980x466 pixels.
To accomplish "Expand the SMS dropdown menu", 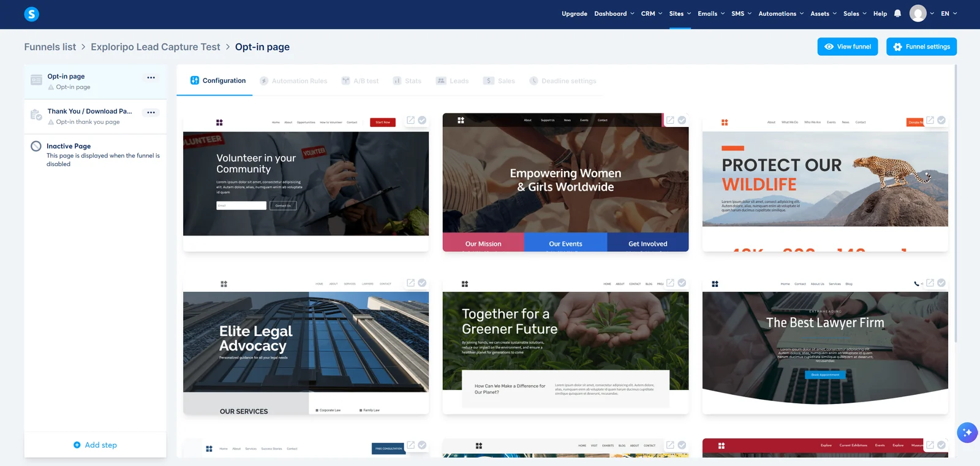I will pos(741,13).
